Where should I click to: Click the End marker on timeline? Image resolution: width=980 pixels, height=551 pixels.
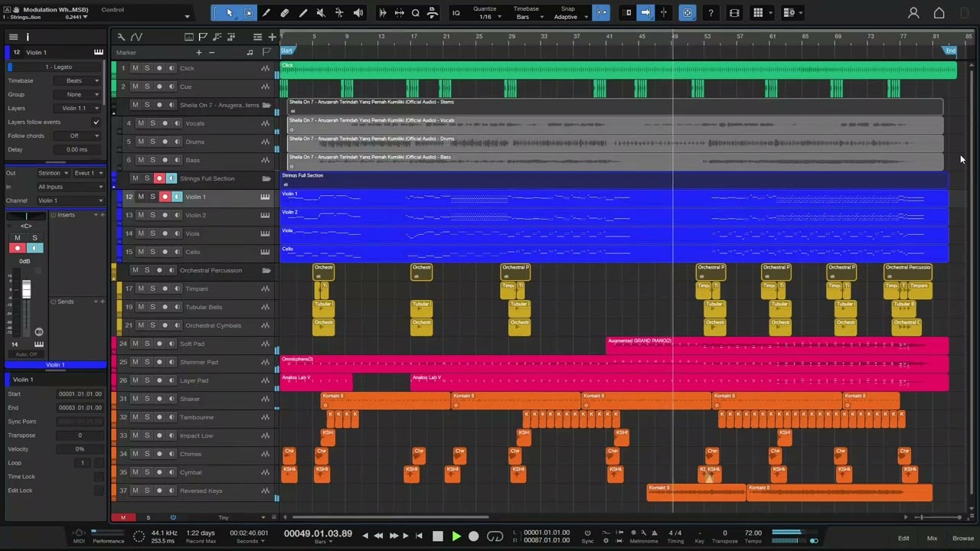(x=950, y=51)
